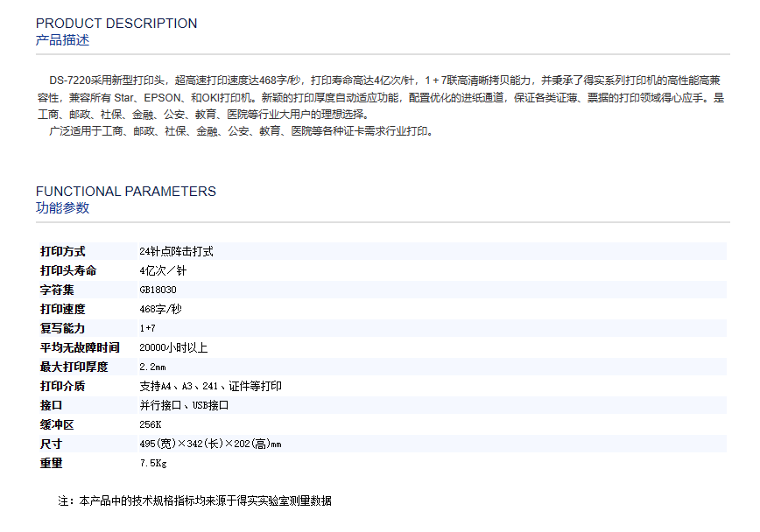Click the 495(宽)×342(长)×202(高)mm dimensions value
The width and height of the screenshot is (760, 532).
tap(210, 444)
